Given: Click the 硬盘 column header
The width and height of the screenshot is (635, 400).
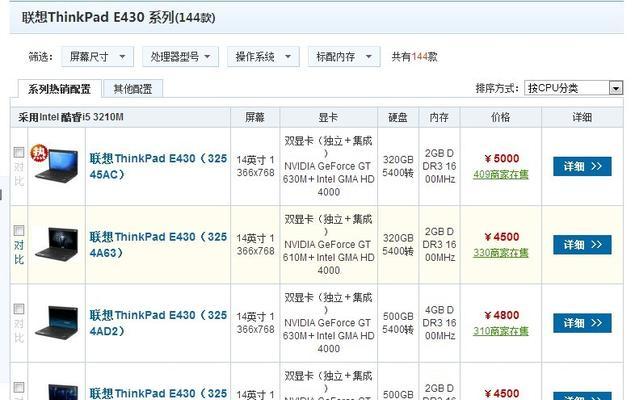Looking at the screenshot, I should (398, 117).
